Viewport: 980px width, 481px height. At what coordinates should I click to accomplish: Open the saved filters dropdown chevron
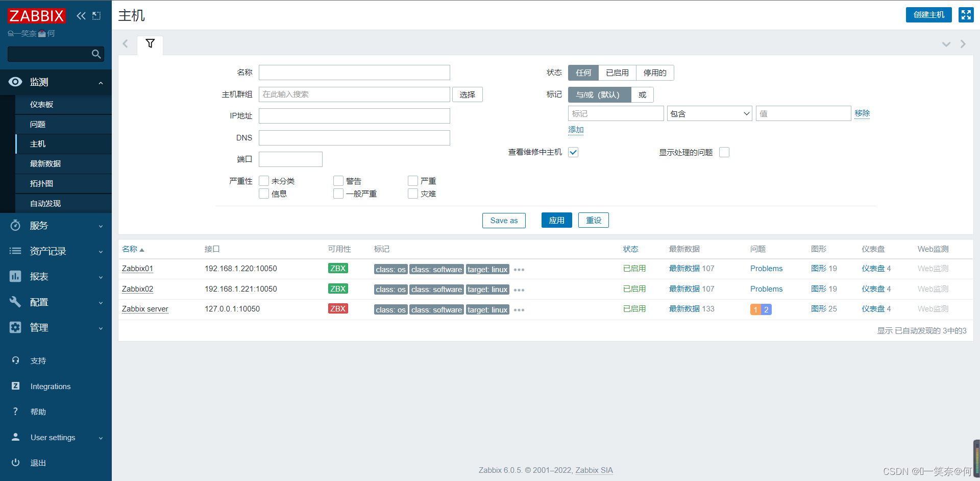946,44
